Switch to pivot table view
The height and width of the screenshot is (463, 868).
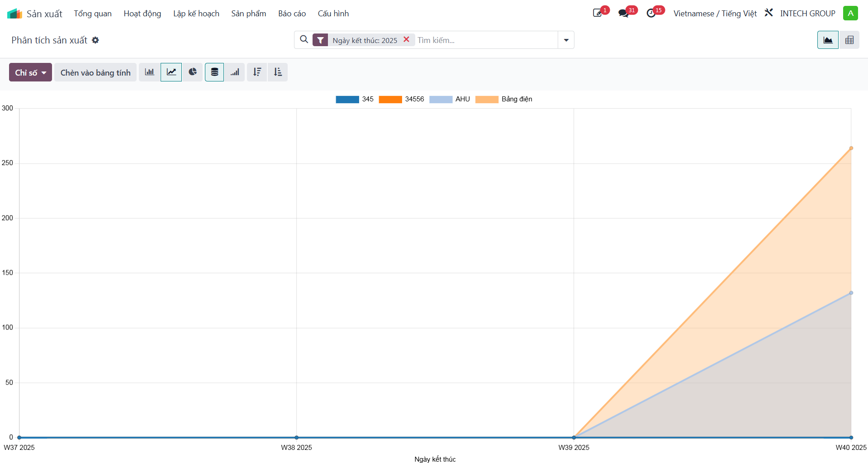[849, 40]
